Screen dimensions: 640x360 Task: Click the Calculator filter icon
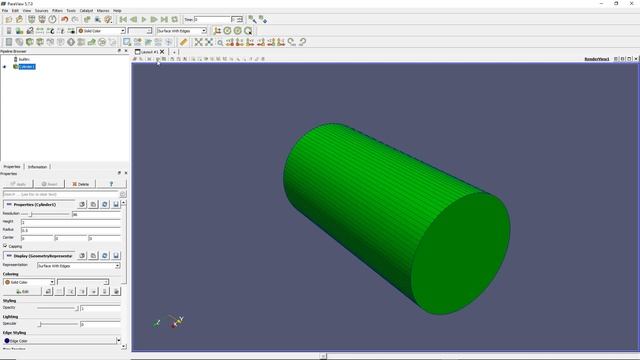click(x=9, y=42)
